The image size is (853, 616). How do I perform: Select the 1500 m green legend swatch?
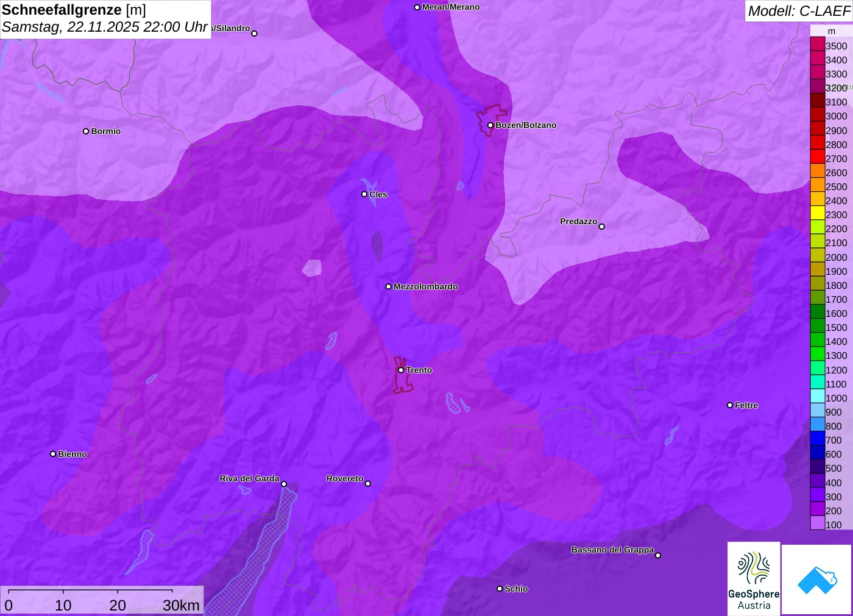[817, 325]
